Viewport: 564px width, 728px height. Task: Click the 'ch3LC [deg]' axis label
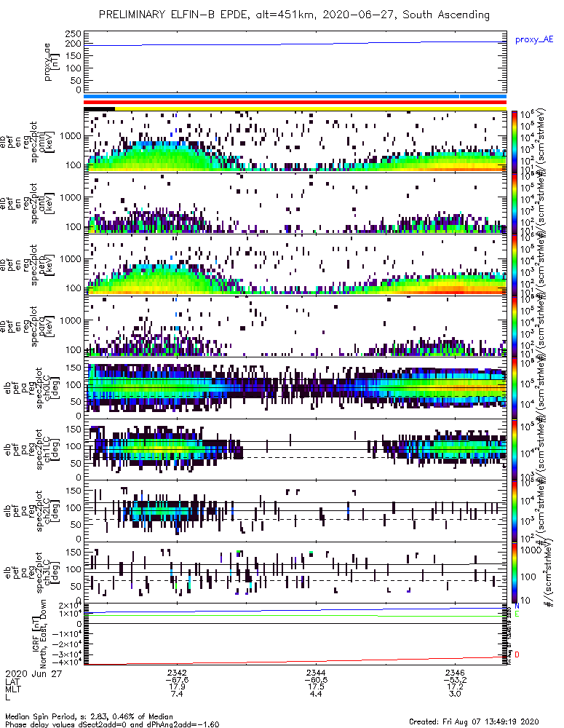click(51, 572)
